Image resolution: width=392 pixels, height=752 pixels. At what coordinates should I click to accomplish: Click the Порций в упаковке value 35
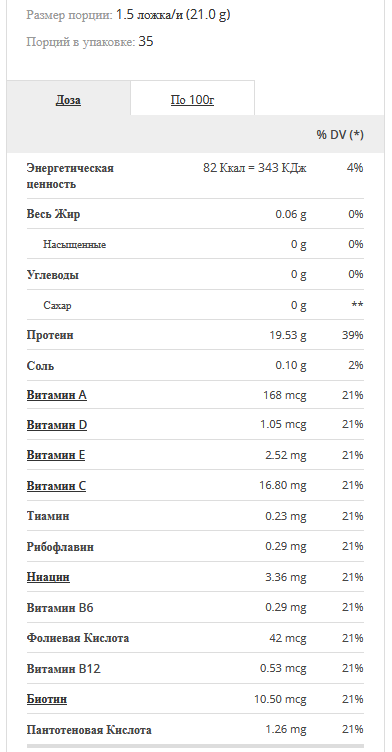146,42
